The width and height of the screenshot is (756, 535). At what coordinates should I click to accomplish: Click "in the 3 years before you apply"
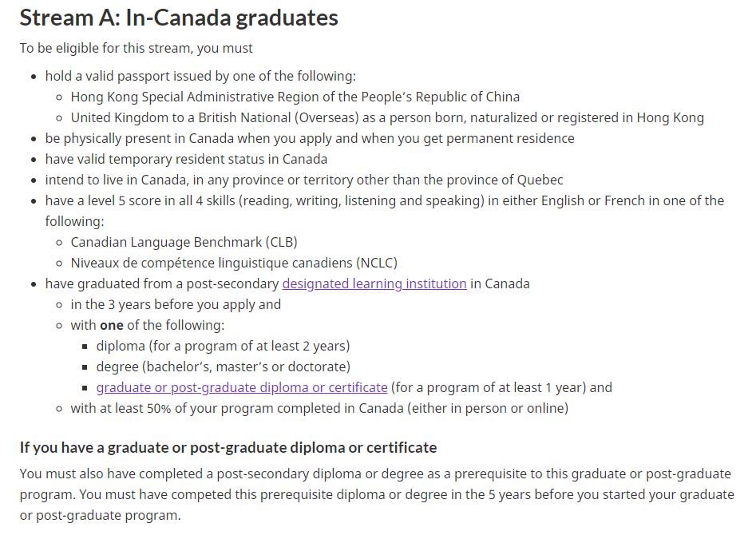(x=176, y=304)
